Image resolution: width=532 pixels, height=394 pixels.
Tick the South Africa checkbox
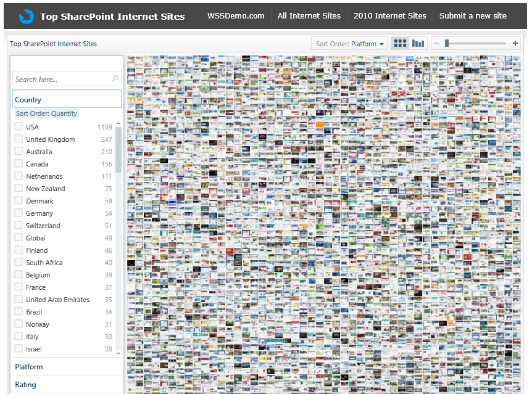click(x=19, y=263)
